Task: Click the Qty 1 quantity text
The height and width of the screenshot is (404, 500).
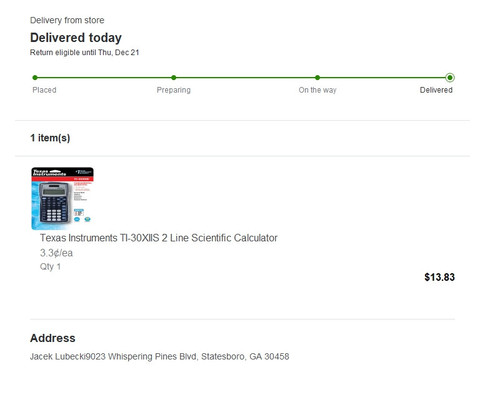Action: 50,267
